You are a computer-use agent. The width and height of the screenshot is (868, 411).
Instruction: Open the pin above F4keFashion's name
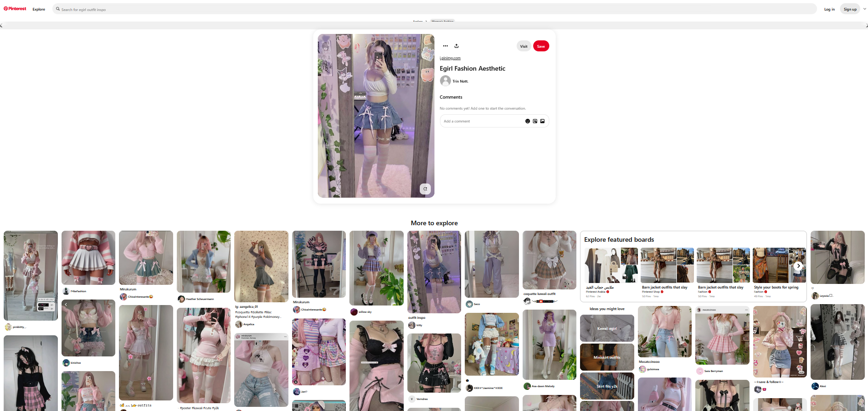tap(88, 258)
